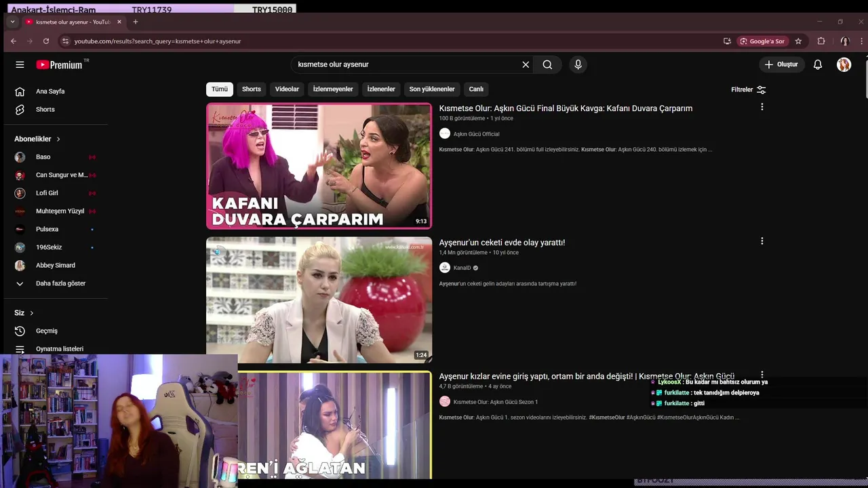Open the KanalD channel link
This screenshot has width=868, height=488.
point(462,268)
